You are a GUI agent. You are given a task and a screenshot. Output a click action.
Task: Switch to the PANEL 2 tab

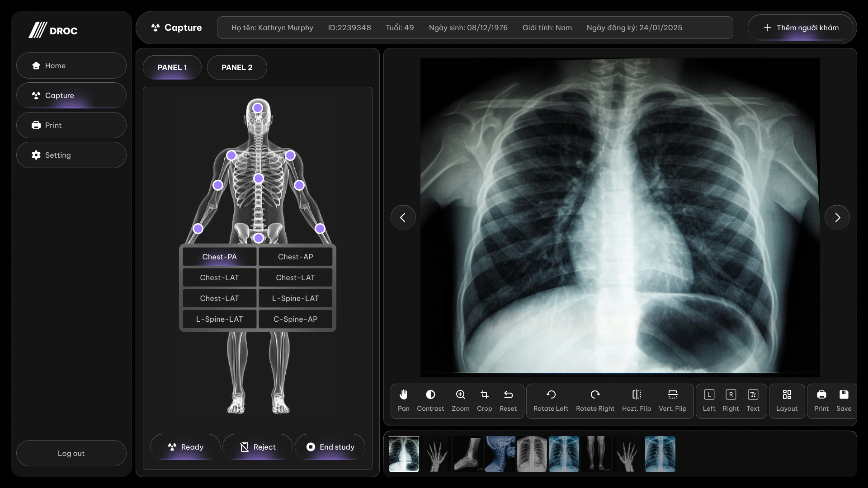pos(237,67)
